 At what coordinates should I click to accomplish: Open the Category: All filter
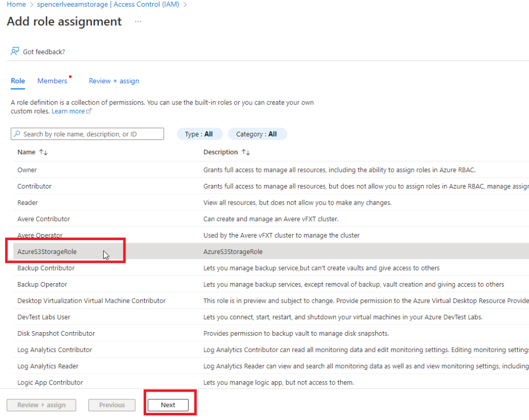click(257, 134)
